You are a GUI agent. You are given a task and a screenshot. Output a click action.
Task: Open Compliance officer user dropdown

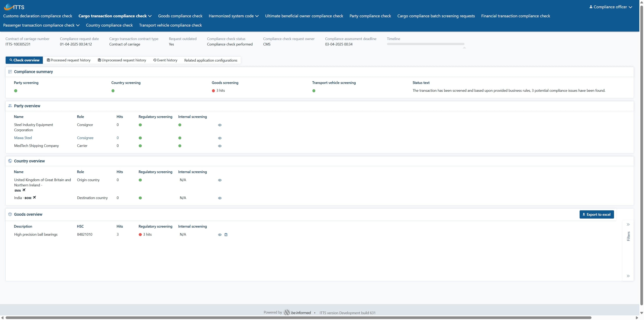click(x=611, y=7)
